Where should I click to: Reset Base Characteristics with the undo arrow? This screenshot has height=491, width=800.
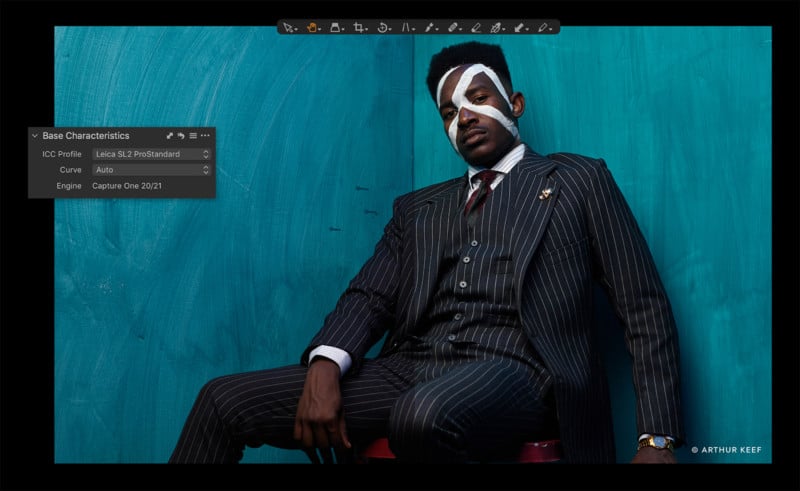[x=181, y=136]
